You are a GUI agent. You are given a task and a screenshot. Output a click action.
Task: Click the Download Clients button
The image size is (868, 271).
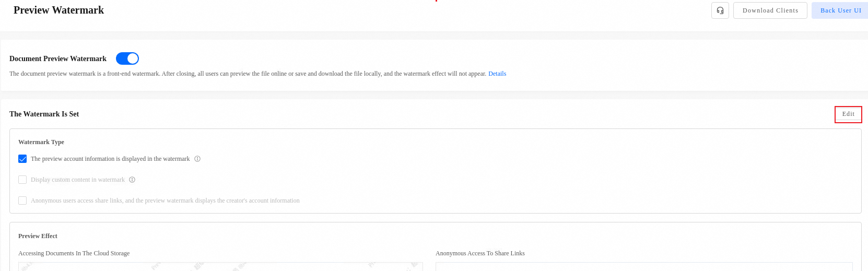pyautogui.click(x=770, y=10)
